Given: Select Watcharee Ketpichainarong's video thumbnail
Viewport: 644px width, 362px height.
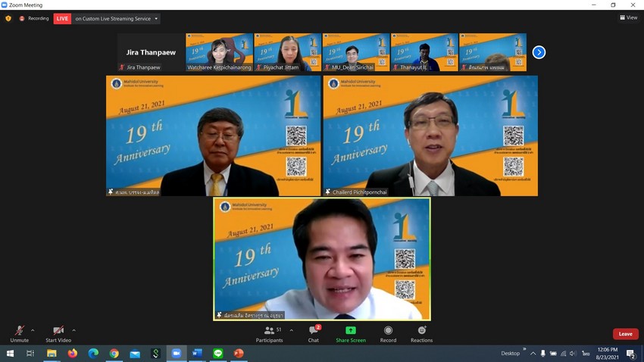Looking at the screenshot, I should 220,51.
